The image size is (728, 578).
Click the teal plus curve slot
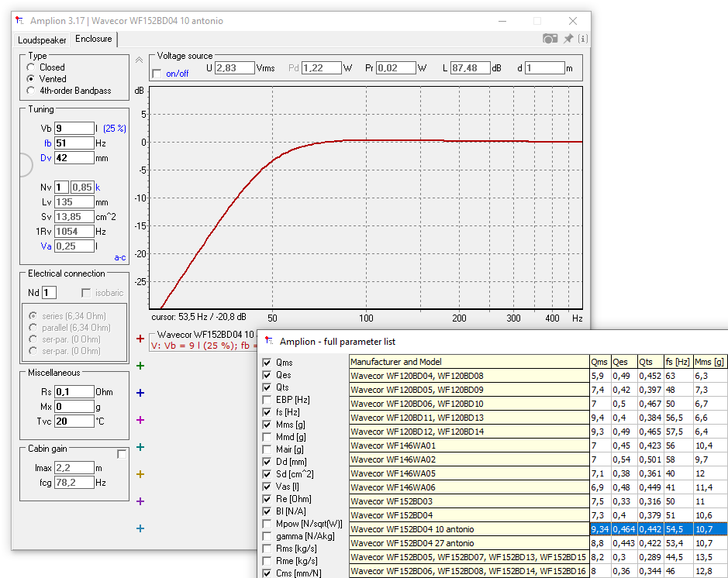click(x=140, y=447)
